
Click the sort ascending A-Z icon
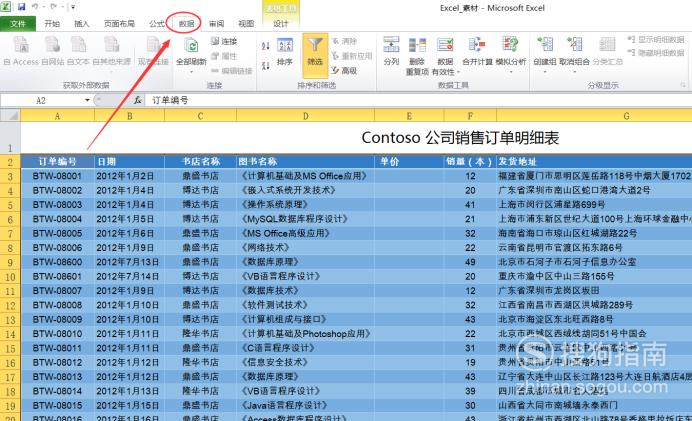pos(265,46)
